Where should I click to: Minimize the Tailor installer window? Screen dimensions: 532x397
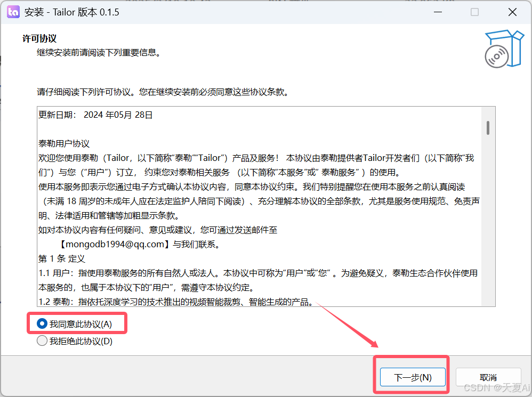click(x=438, y=12)
